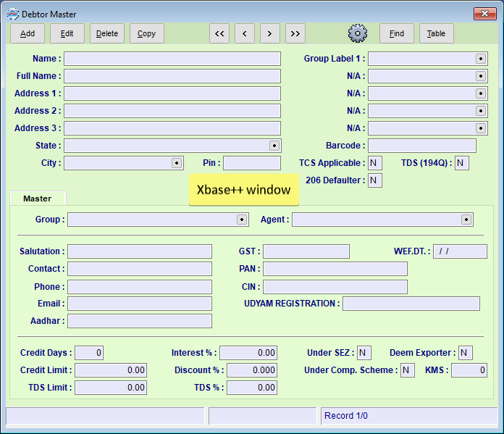
Task: Click into the GST input field
Action: pyautogui.click(x=306, y=251)
